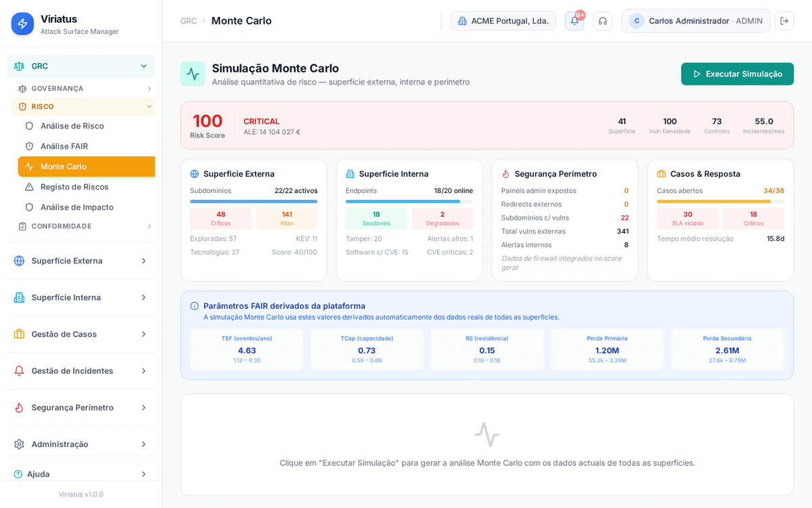
Task: Click the Viriatus lightning bolt logo
Action: (22, 24)
